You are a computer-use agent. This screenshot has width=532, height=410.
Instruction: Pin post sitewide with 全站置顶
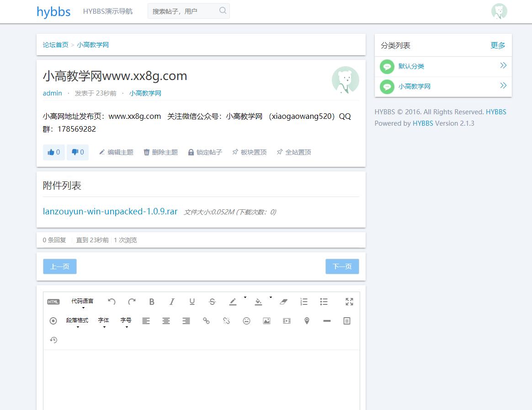pos(294,152)
